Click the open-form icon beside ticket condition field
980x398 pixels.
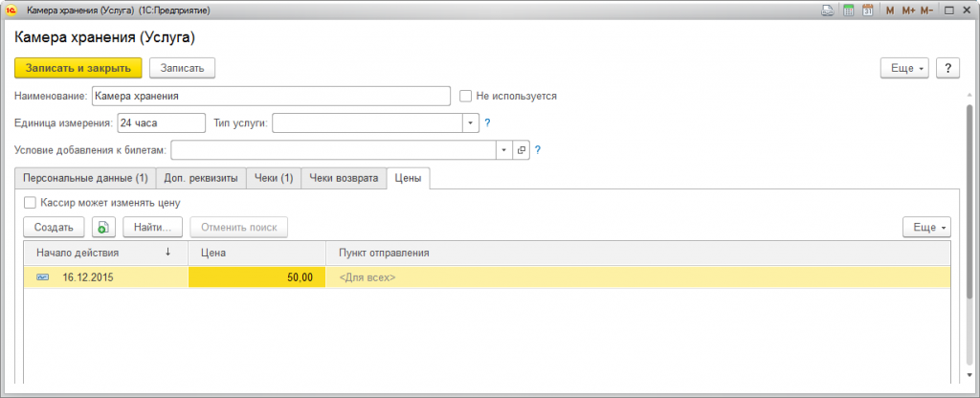pos(522,150)
